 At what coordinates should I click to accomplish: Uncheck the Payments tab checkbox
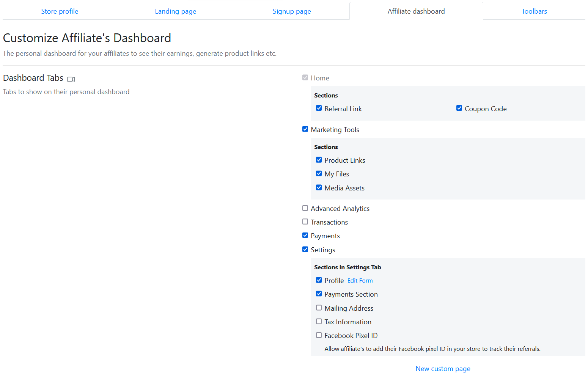[305, 235]
